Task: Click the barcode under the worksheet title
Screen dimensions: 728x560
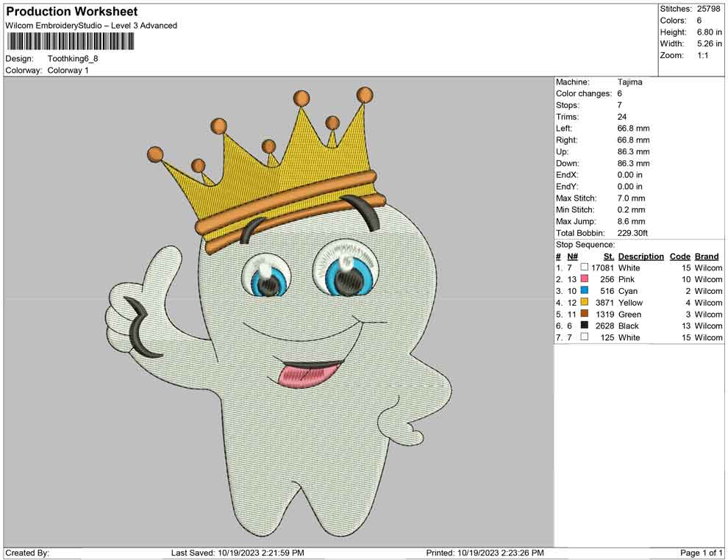Action: (70, 42)
